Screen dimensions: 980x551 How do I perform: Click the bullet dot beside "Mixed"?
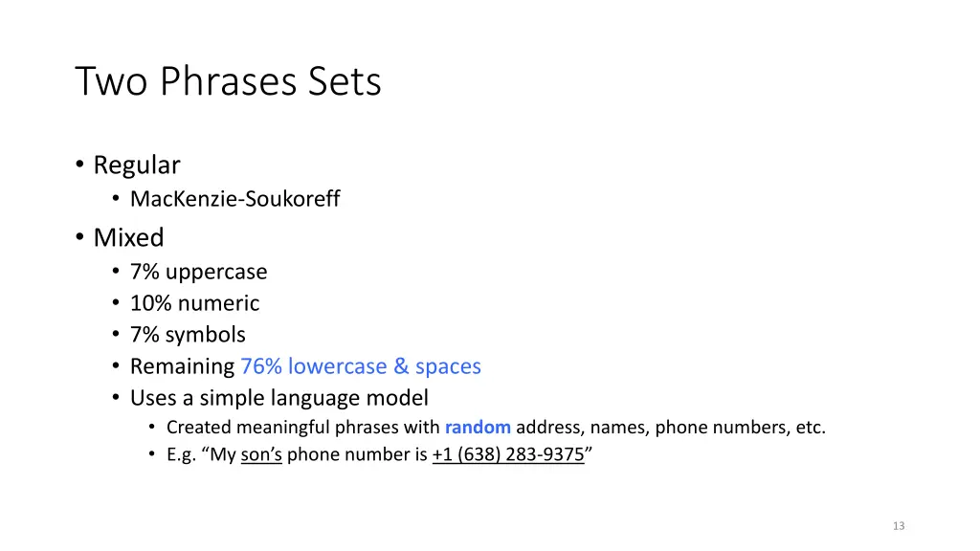tap(79, 237)
